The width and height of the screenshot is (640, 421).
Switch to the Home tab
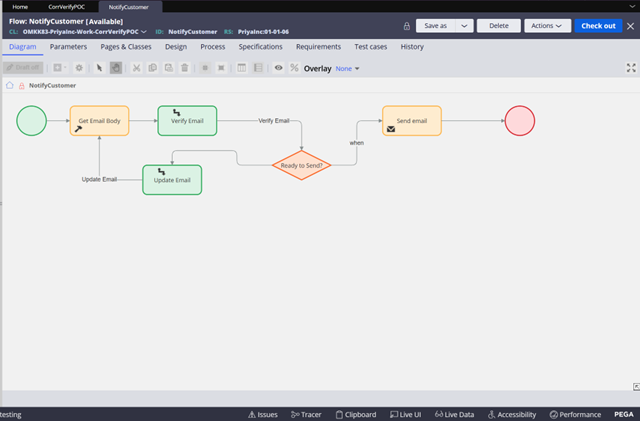click(x=20, y=7)
